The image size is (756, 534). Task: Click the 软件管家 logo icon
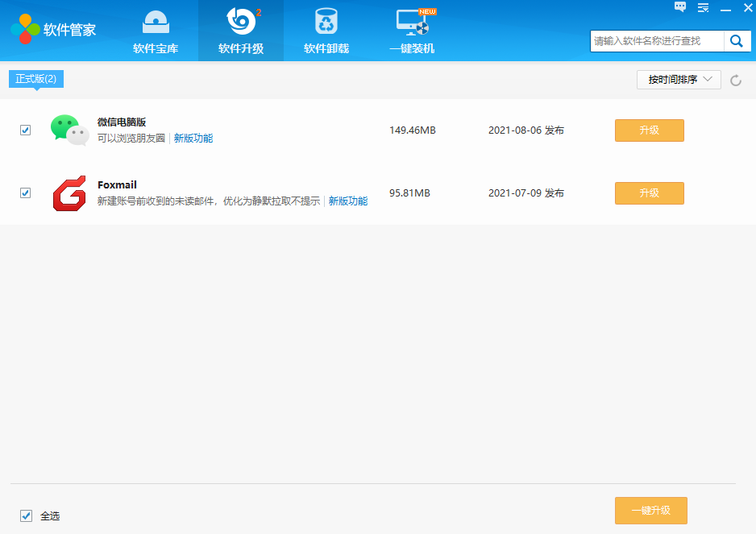(25, 30)
